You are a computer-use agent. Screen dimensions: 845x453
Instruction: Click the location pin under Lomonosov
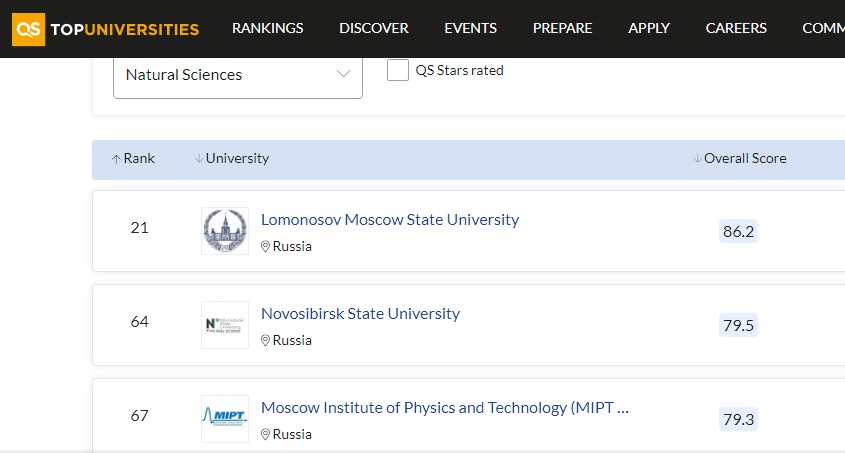point(265,247)
